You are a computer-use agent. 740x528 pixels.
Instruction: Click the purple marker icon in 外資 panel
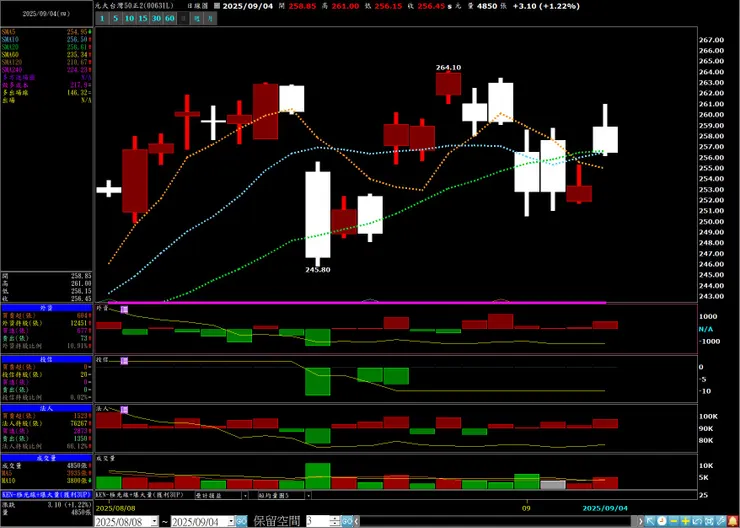pos(124,309)
